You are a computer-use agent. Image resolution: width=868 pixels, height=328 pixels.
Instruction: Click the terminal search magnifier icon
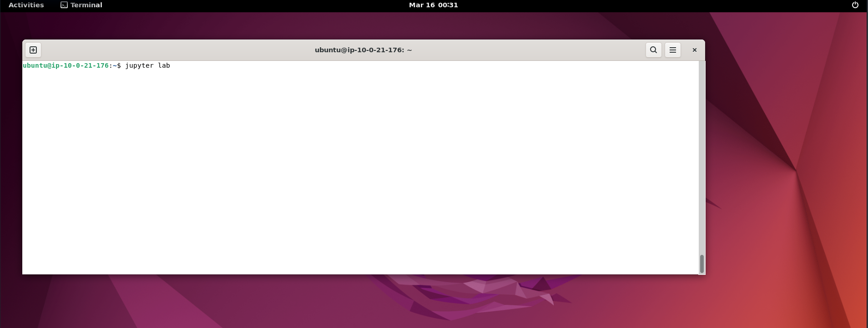[653, 50]
